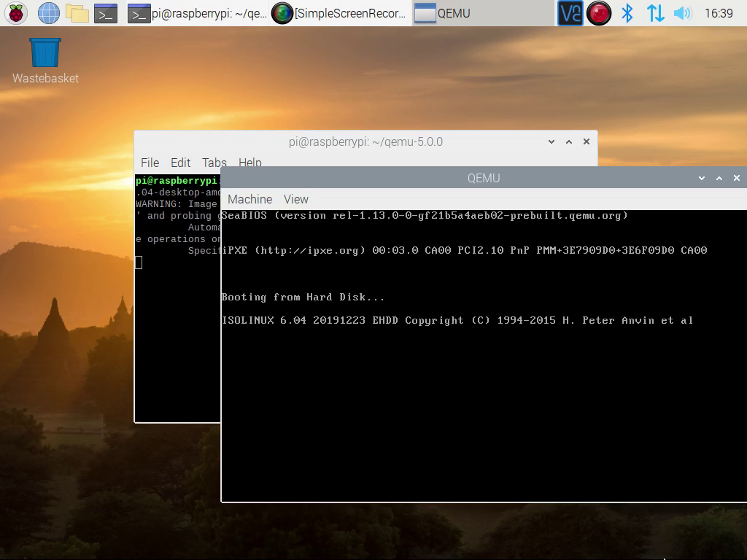Close the QEMU window

pyautogui.click(x=737, y=178)
